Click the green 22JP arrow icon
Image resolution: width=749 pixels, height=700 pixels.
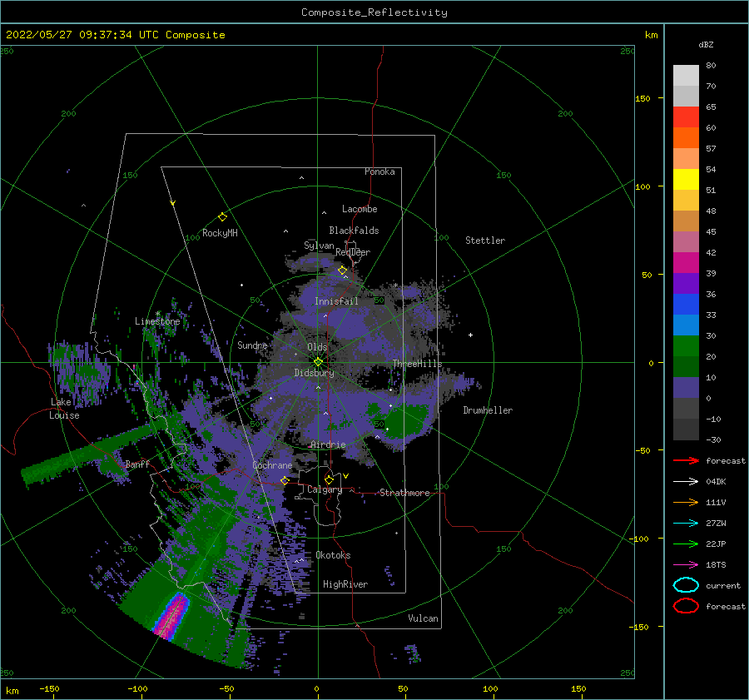click(x=686, y=544)
